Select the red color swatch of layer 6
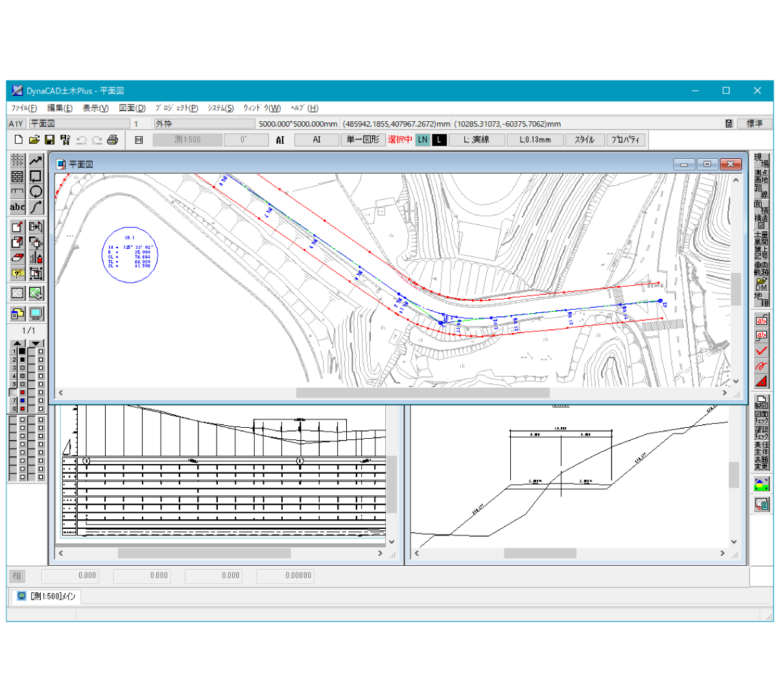The width and height of the screenshot is (778, 700). coord(23,393)
